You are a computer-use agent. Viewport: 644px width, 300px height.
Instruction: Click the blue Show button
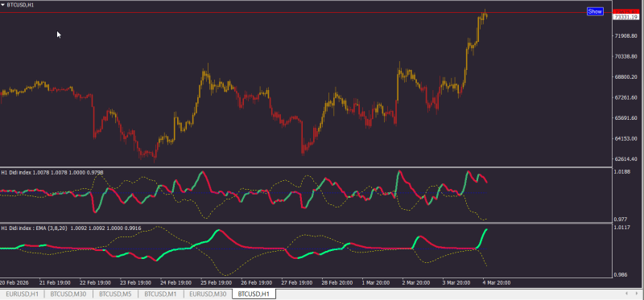point(595,11)
